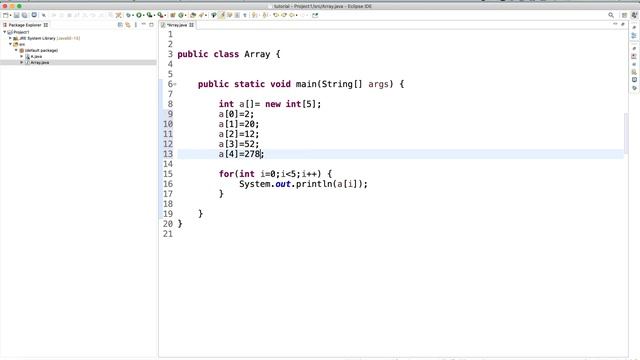Click code line 'a[3]=52;'
Viewport: 640px width, 360px height.
[238, 144]
